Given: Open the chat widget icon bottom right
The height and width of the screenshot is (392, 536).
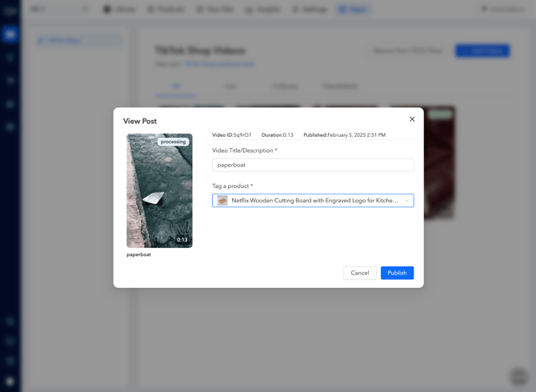Looking at the screenshot, I should point(518,375).
